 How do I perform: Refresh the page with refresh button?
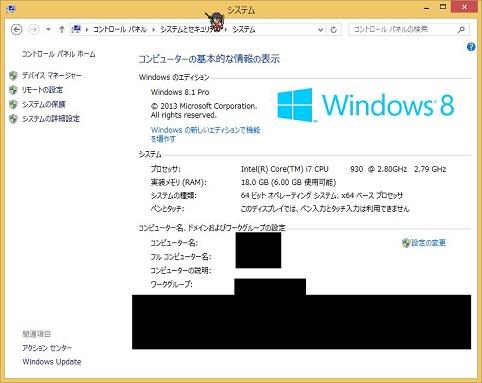tap(333, 30)
